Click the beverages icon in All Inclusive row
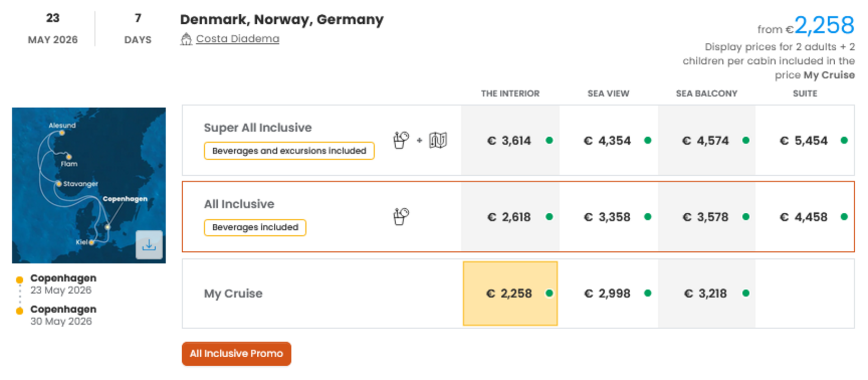Image resolution: width=868 pixels, height=380 pixels. click(401, 217)
